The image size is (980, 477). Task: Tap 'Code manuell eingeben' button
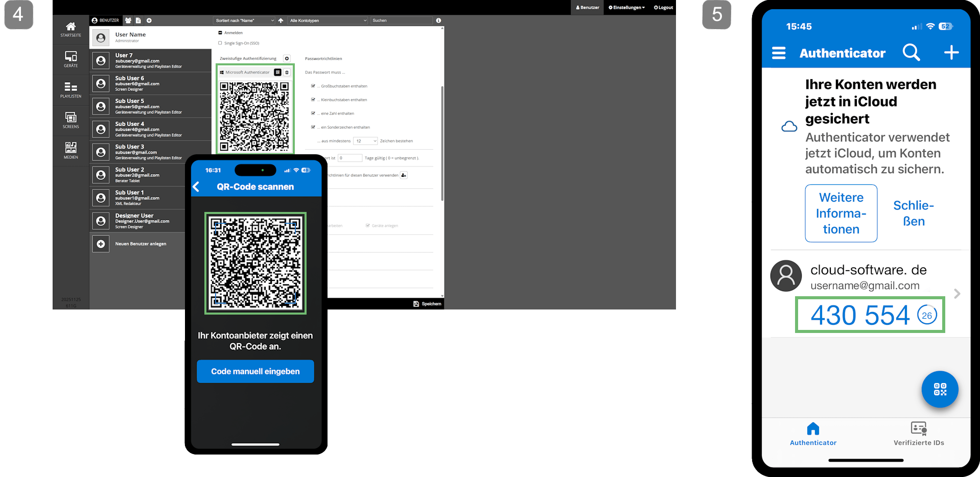point(255,371)
